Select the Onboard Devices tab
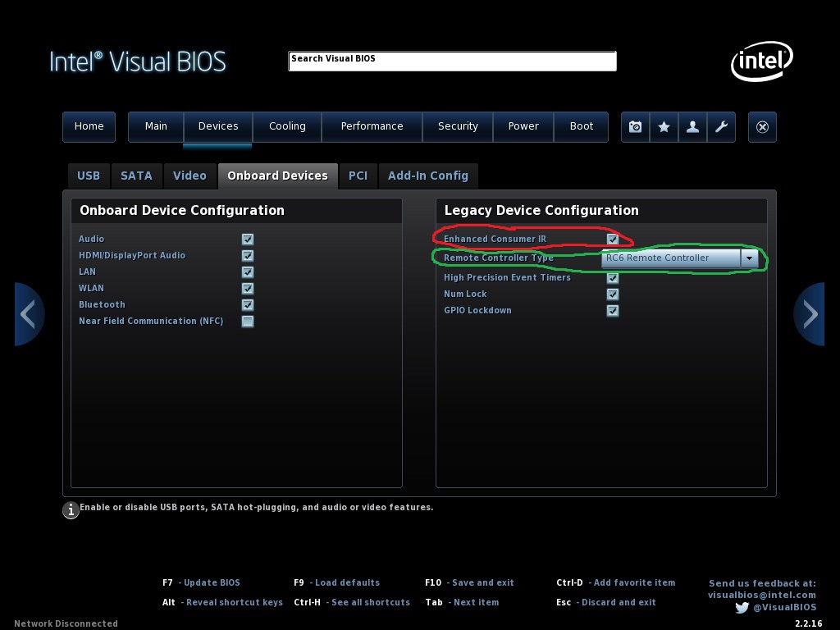The image size is (840, 630). click(x=277, y=176)
